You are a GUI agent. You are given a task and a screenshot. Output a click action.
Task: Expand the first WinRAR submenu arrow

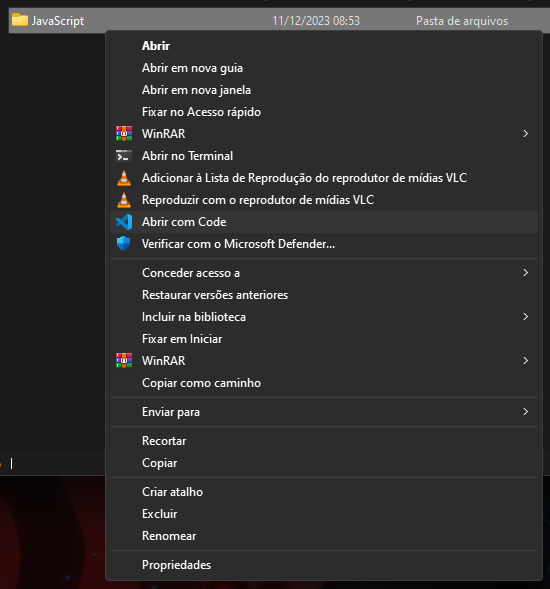526,134
